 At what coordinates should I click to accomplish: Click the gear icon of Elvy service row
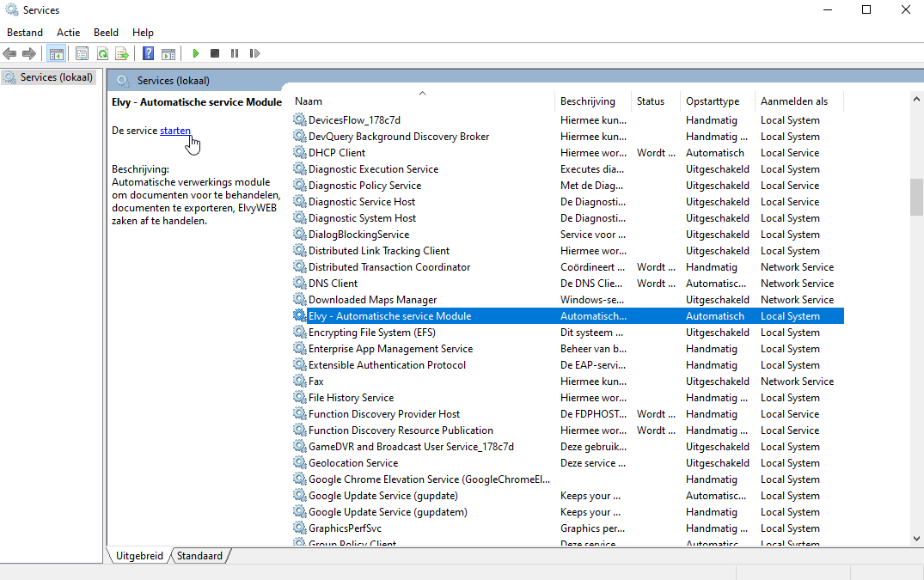[300, 315]
